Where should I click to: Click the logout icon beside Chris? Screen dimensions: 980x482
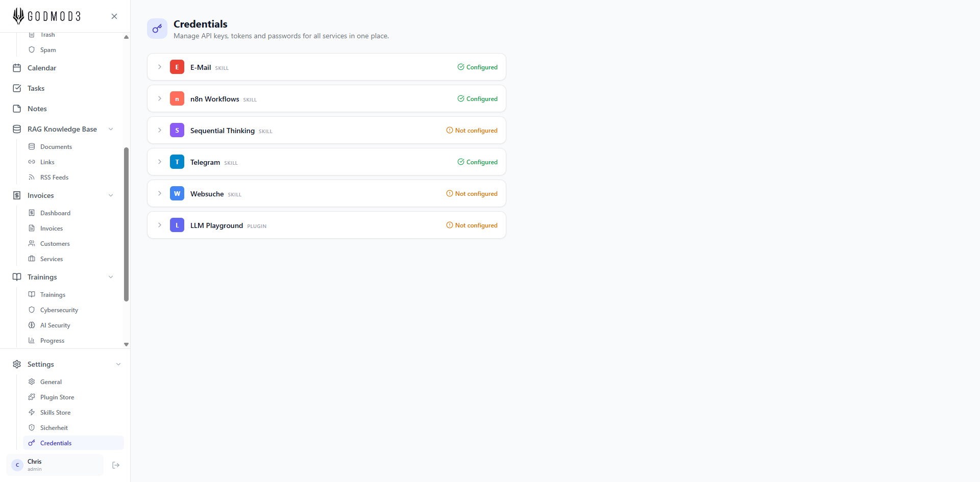(x=116, y=465)
